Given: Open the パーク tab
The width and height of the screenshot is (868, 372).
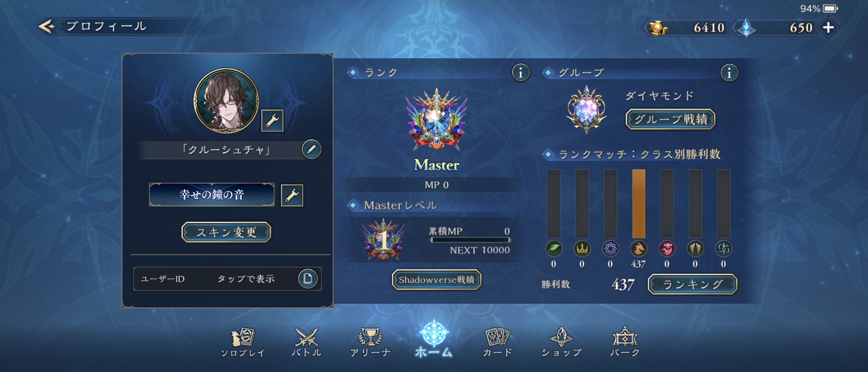Looking at the screenshot, I should (625, 342).
